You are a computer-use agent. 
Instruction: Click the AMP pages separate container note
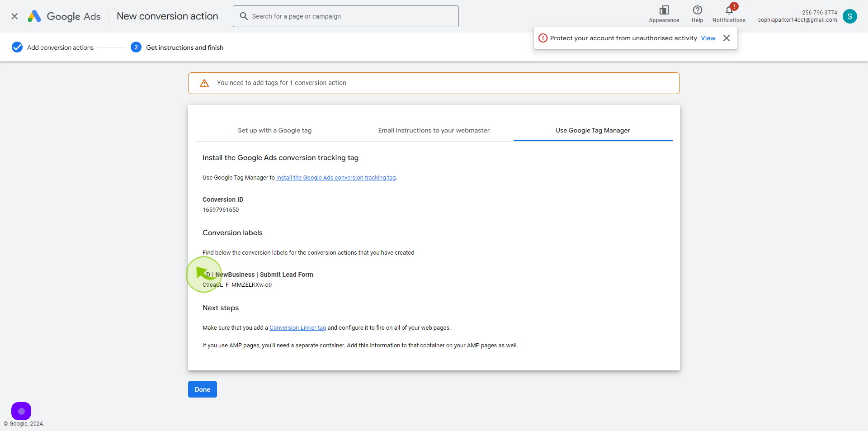pyautogui.click(x=360, y=346)
